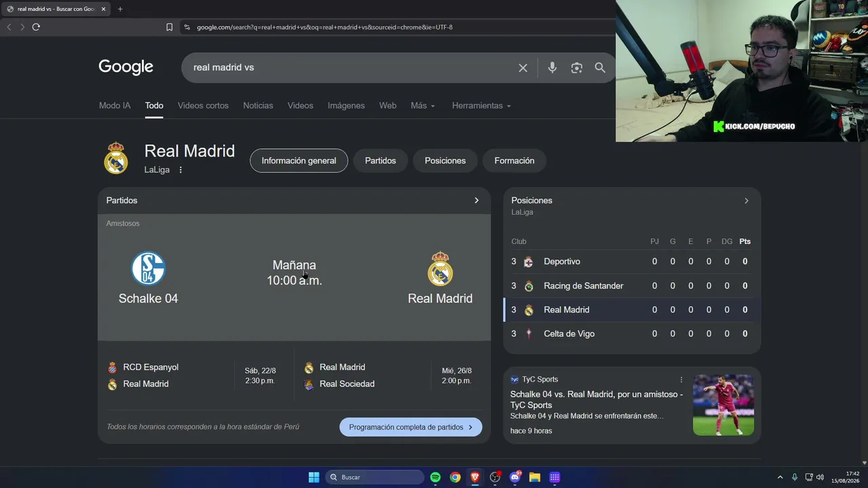Bookmark this page with the bookmark icon
The image size is (868, 488).
tap(170, 27)
